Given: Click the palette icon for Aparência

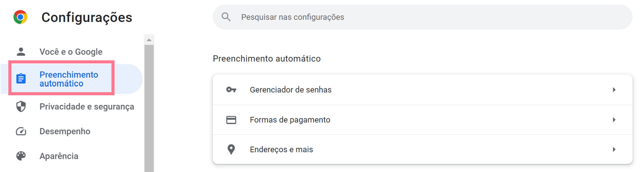Looking at the screenshot, I should pos(21,156).
